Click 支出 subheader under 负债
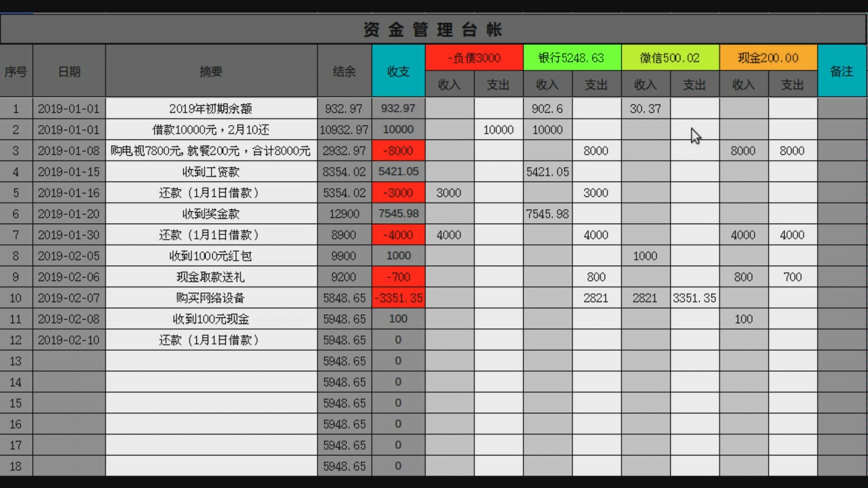 (499, 84)
